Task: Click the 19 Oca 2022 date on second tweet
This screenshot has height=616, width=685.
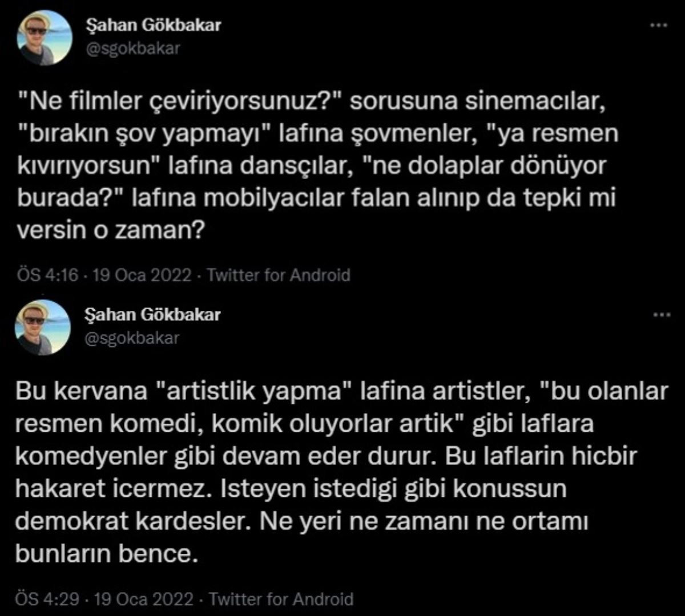Action: point(140,601)
